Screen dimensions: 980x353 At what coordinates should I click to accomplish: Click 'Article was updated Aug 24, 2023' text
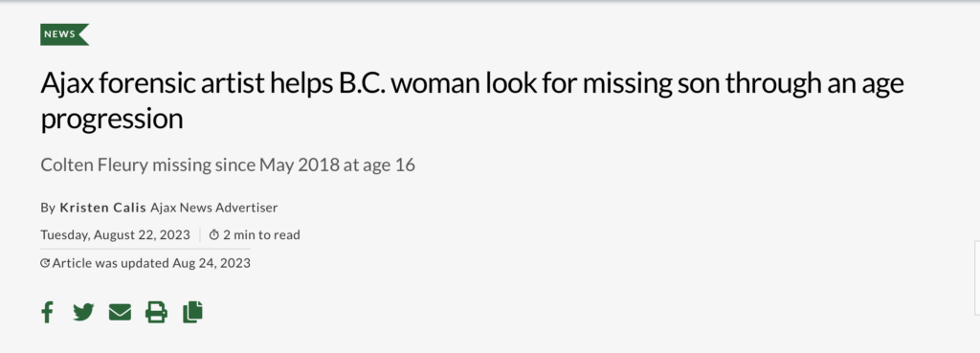point(151,263)
